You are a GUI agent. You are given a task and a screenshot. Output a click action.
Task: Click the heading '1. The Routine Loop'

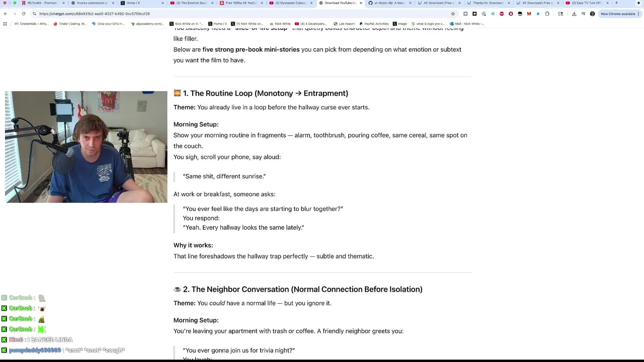261,93
